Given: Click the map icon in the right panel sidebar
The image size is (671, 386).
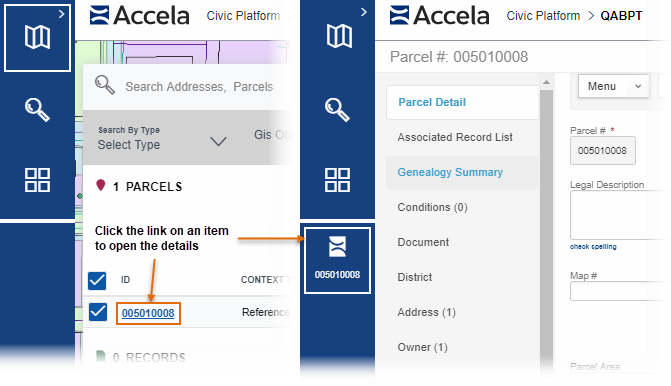Looking at the screenshot, I should click(339, 36).
